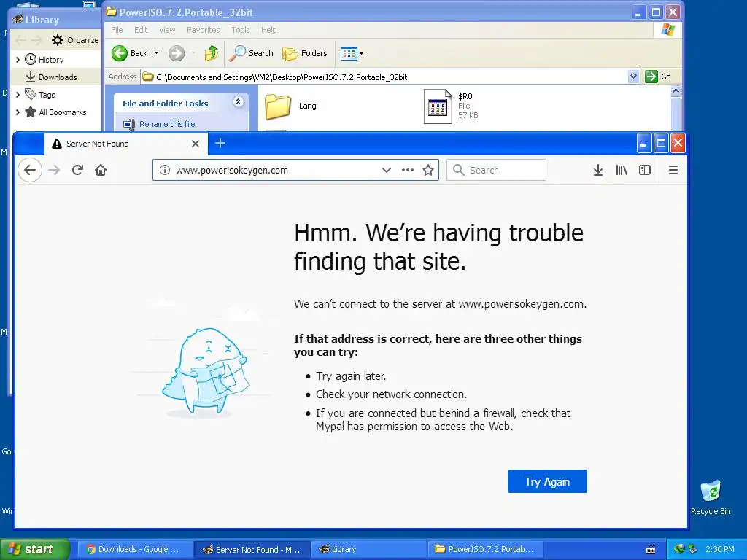Reload the Server Not Found page
This screenshot has width=747, height=560.
(x=77, y=170)
